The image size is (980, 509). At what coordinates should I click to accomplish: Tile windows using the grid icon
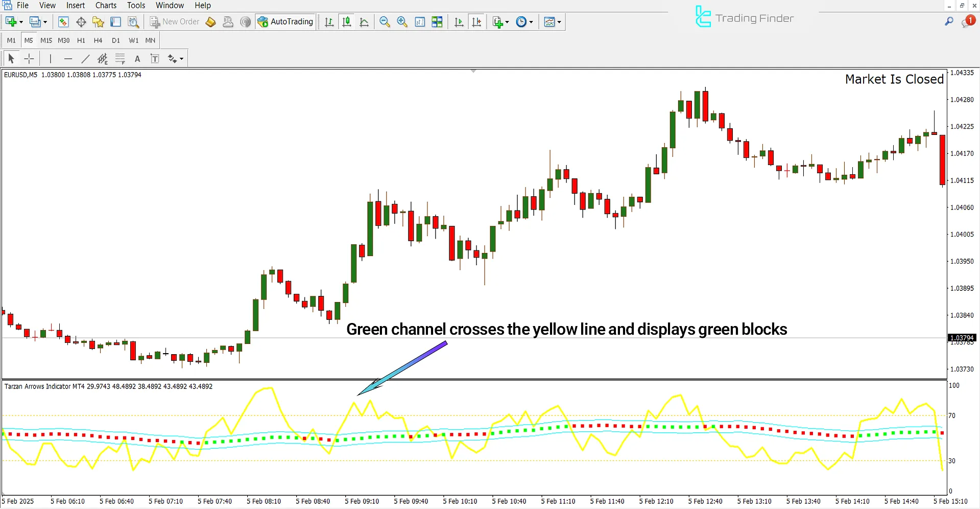tap(437, 22)
